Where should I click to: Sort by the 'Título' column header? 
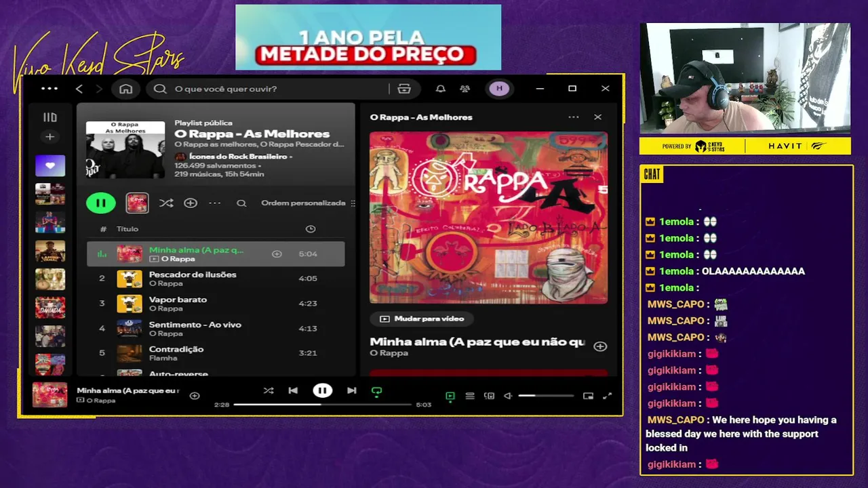(x=127, y=229)
